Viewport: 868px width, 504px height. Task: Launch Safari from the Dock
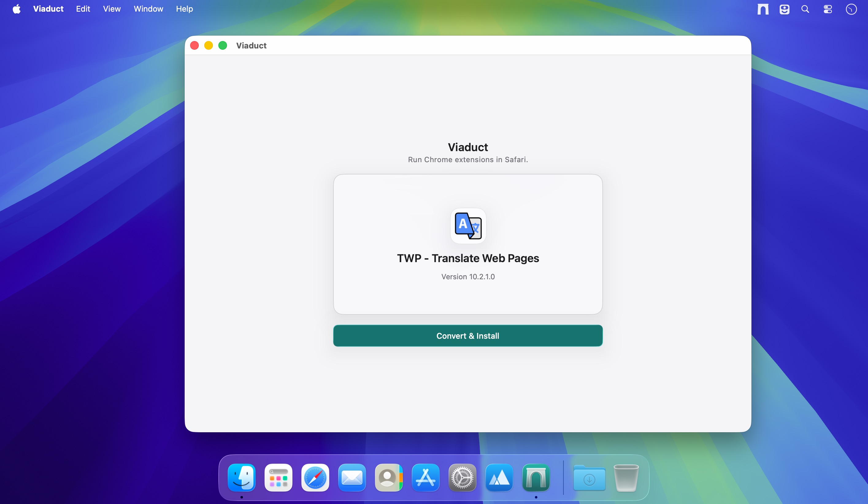(x=315, y=478)
